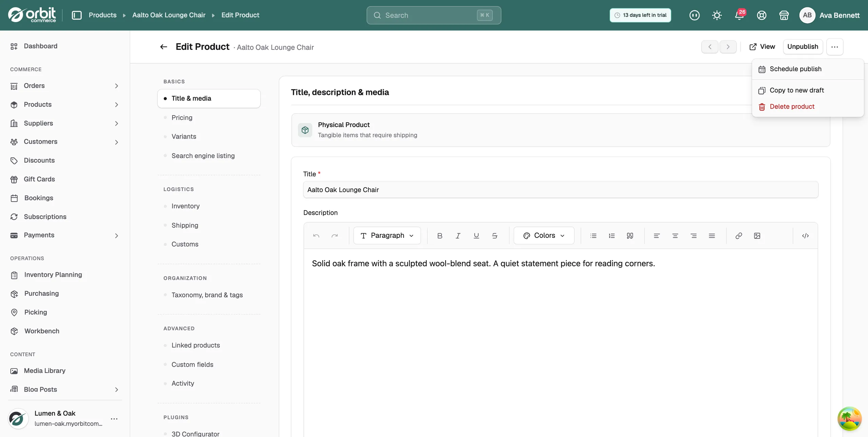This screenshot has width=868, height=437.
Task: Open Dashboard from sidebar
Action: (x=40, y=46)
